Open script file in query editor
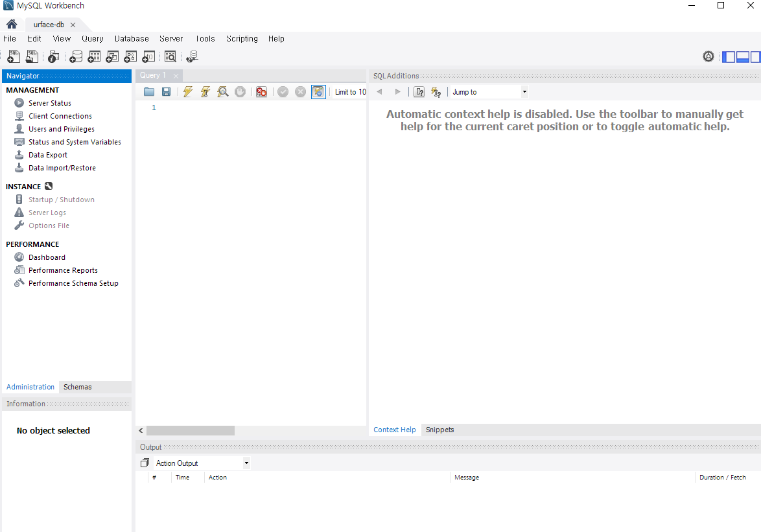 (x=149, y=91)
